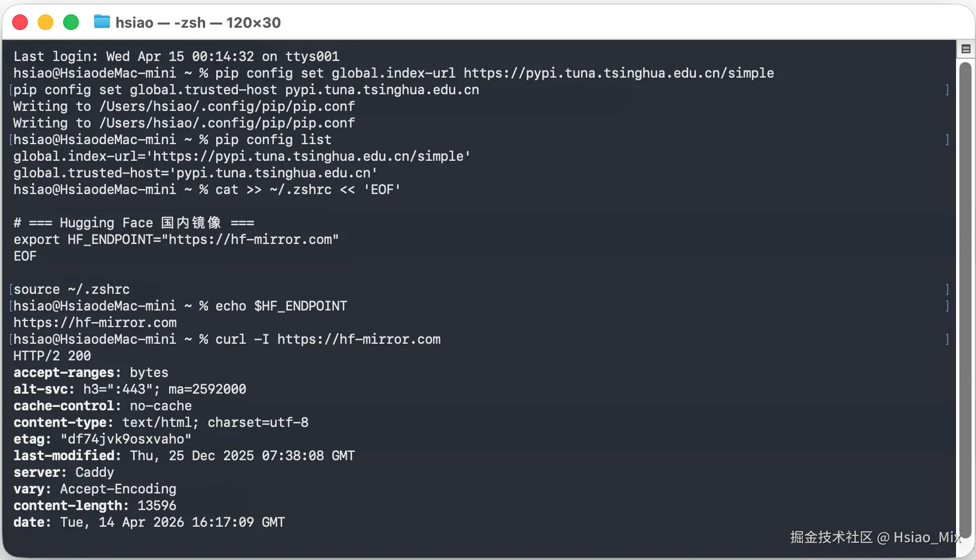Close the terminal window with the red button

20,22
